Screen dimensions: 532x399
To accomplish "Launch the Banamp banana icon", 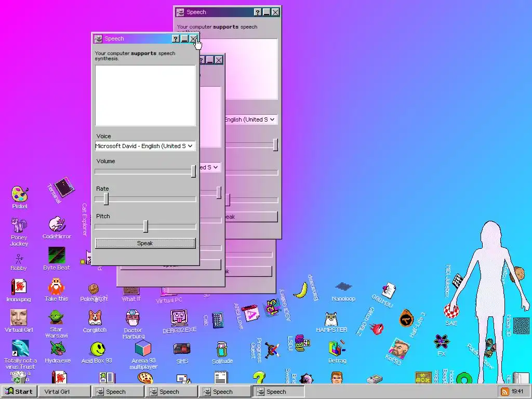I will [x=301, y=291].
